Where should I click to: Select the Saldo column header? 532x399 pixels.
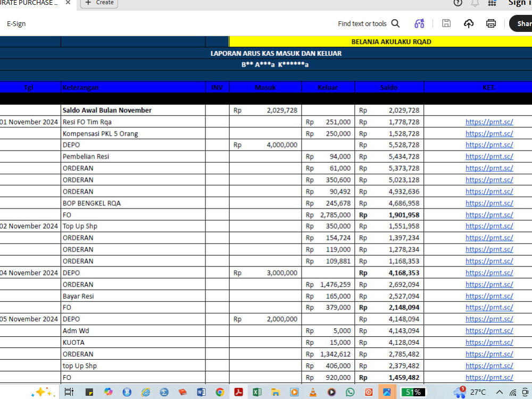point(389,87)
